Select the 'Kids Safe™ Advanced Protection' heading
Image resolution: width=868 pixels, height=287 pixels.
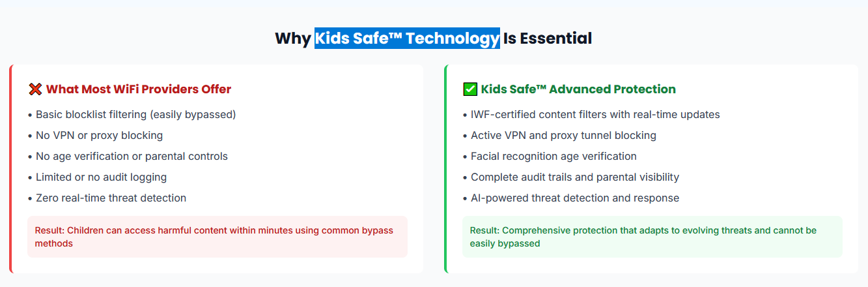click(x=578, y=89)
